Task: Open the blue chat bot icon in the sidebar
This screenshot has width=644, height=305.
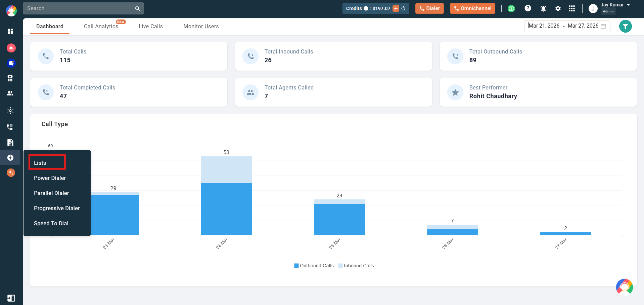Action: (11, 63)
